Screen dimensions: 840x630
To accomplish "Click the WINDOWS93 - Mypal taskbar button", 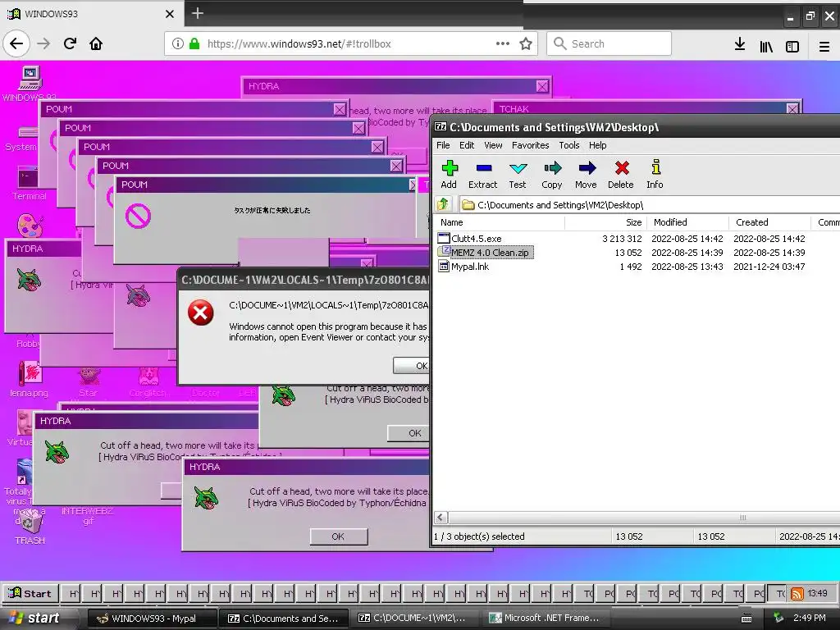I will (x=152, y=619).
